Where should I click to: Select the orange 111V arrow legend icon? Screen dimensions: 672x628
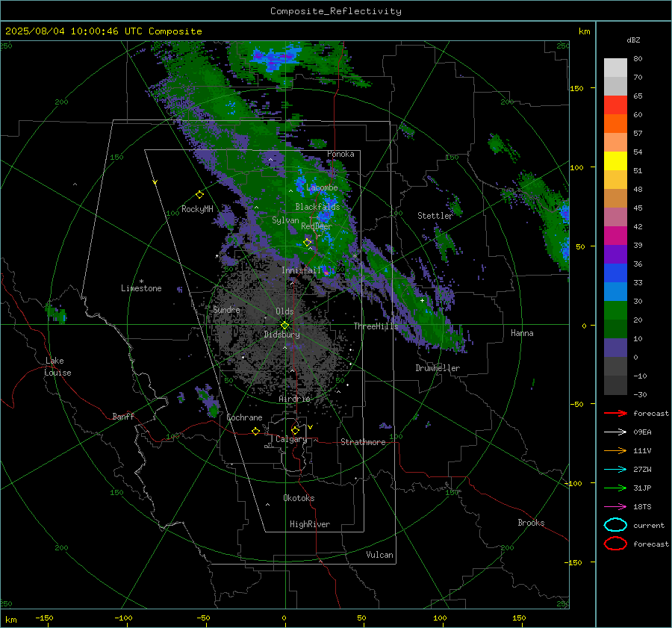[615, 450]
